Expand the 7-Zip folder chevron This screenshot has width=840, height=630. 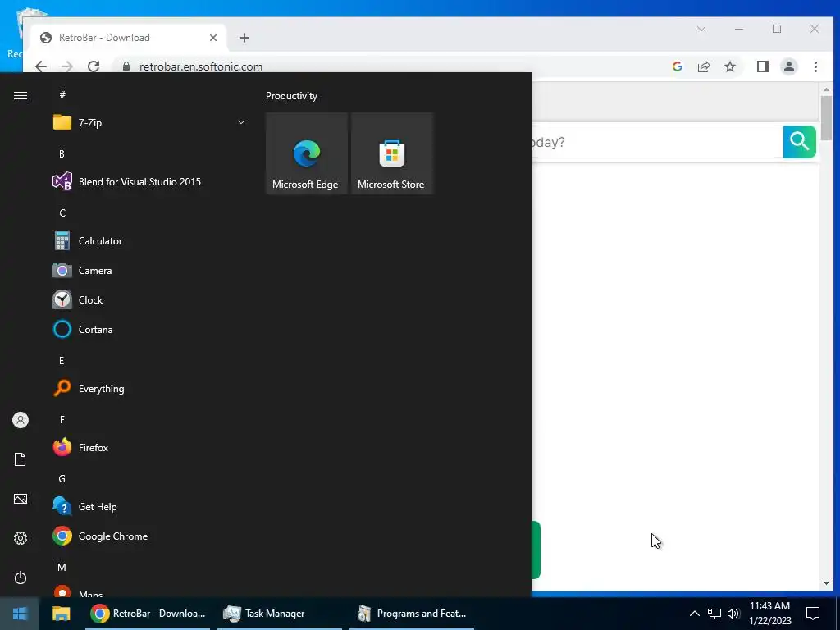[241, 123]
